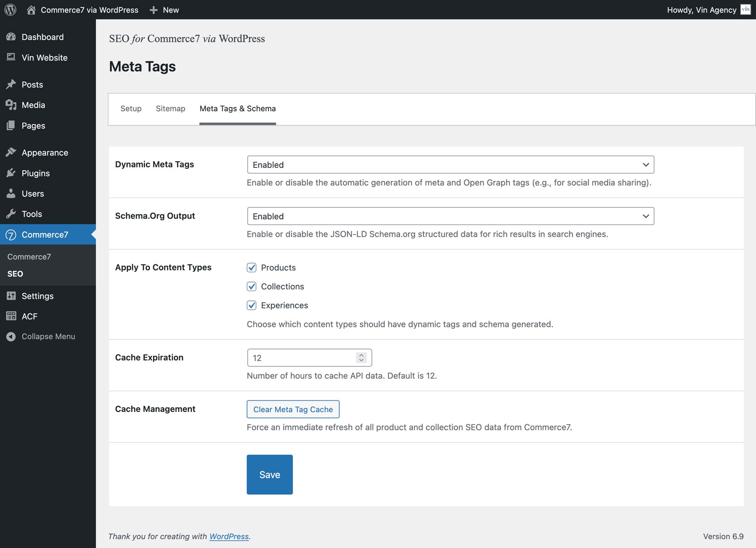Viewport: 756px width, 548px height.
Task: Switch to the Sitemap tab
Action: [171, 109]
